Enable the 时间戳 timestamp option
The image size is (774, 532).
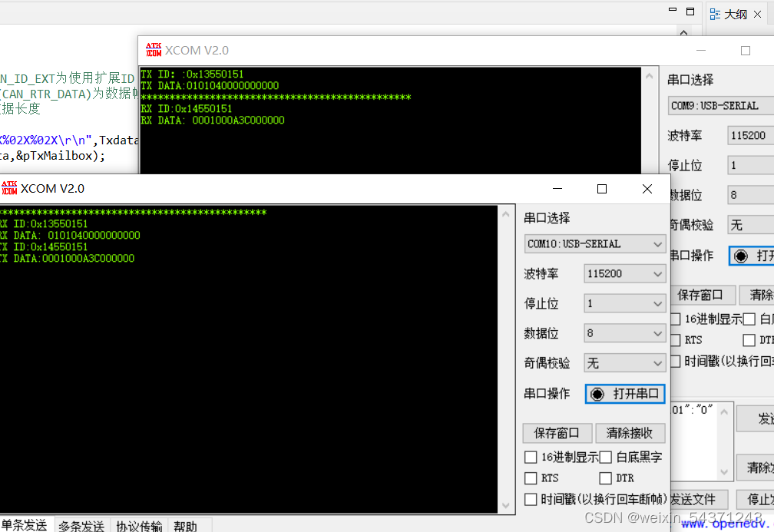(531, 499)
